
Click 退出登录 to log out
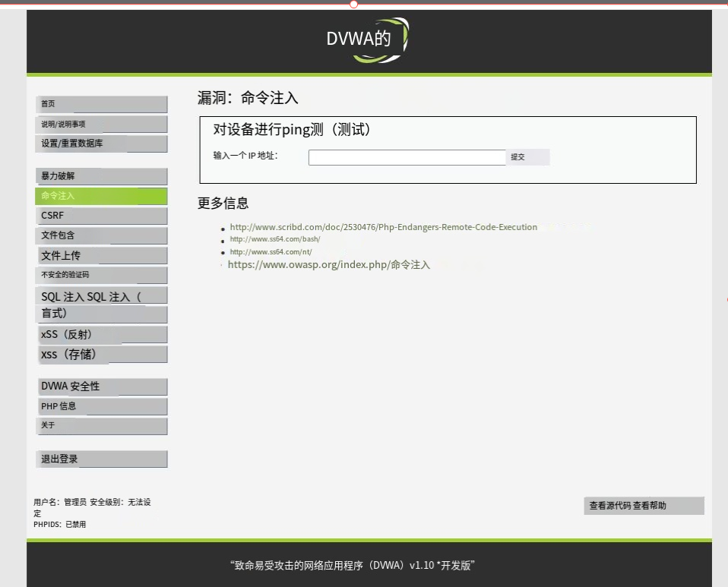101,459
